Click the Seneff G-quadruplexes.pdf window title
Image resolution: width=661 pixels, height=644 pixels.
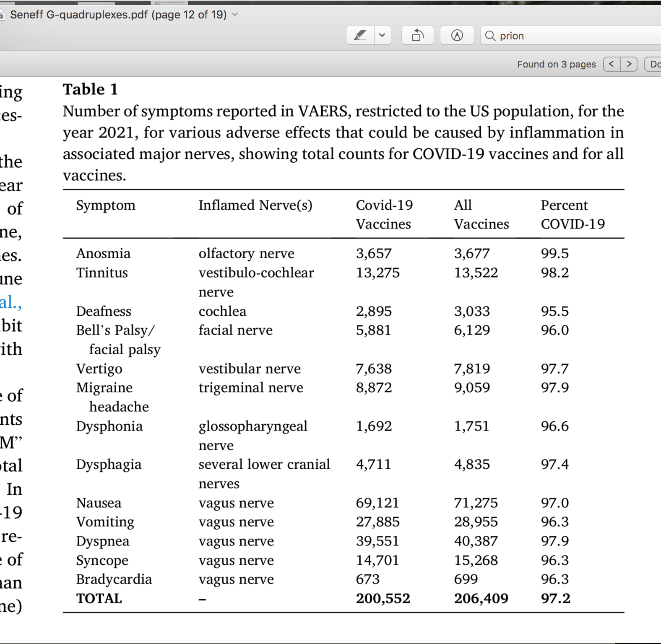118,15
